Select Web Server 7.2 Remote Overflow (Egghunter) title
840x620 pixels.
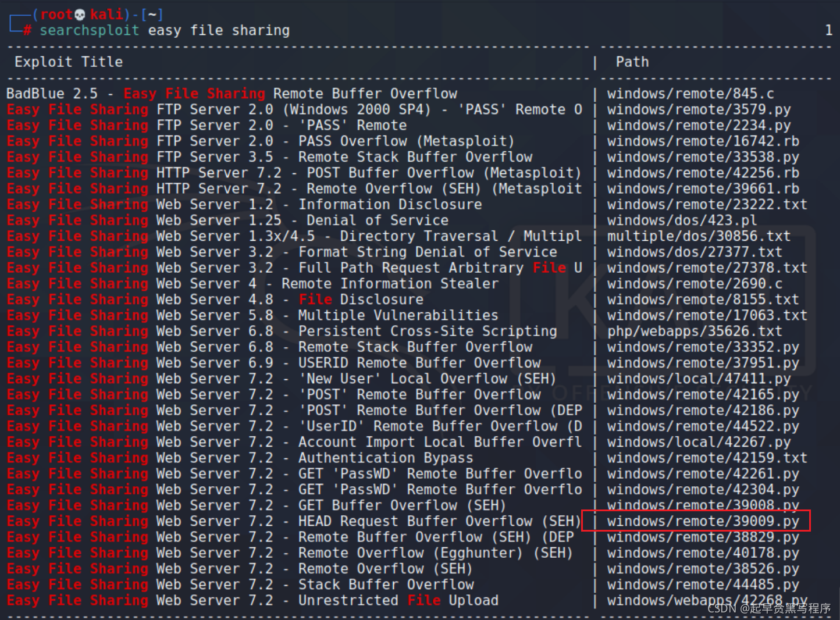290,553
